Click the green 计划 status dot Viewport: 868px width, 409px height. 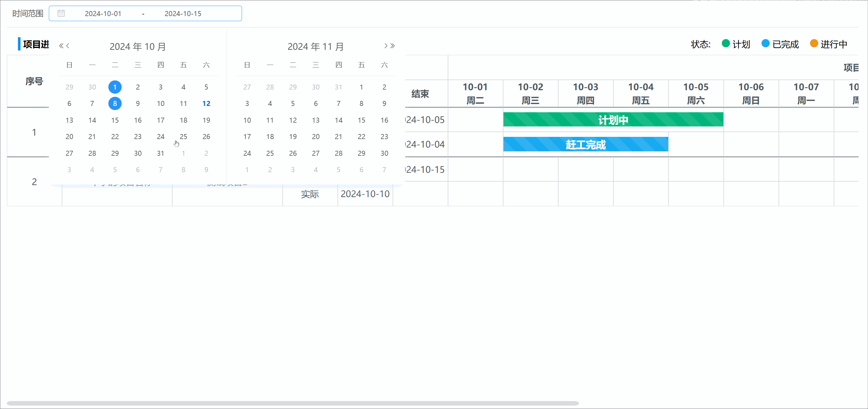726,44
